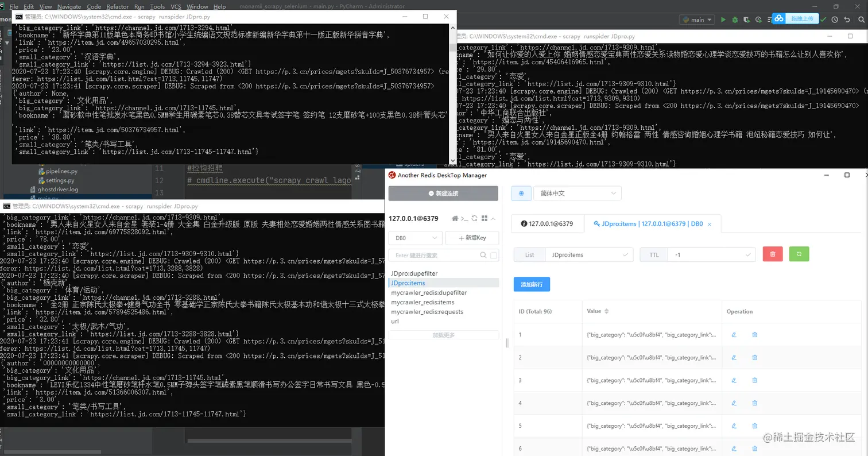Open Redis console terminal icon
Viewport: 868px width, 456px height.
(x=465, y=219)
